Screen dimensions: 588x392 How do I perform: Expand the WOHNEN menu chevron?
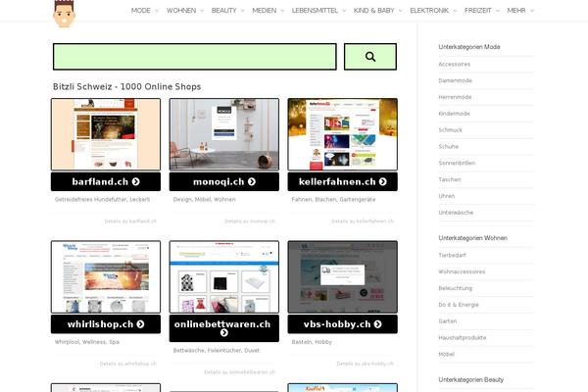coord(202,11)
